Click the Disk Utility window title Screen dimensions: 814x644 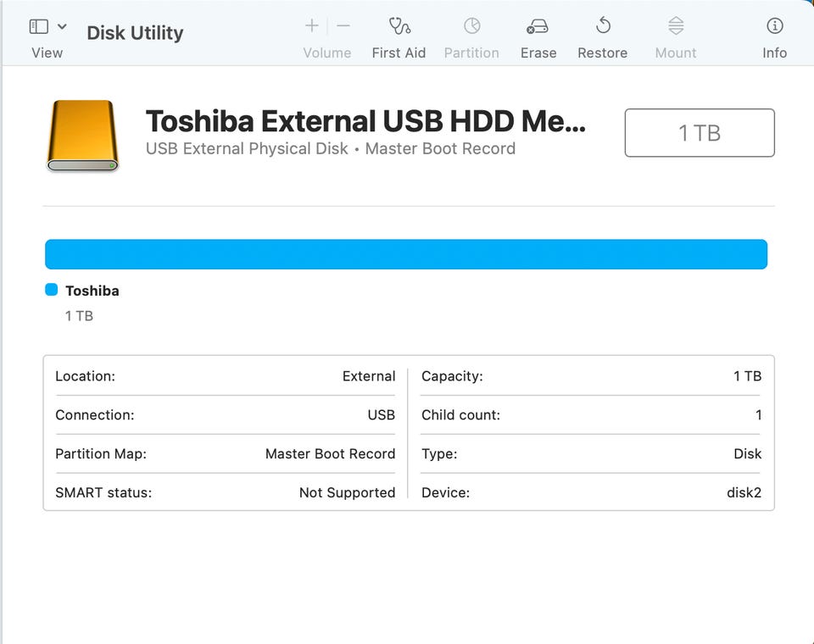[135, 33]
